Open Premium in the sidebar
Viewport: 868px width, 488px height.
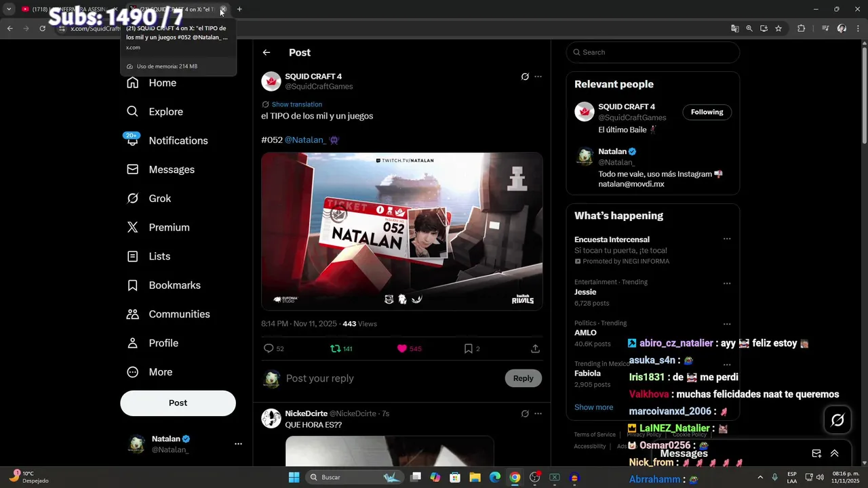point(159,228)
